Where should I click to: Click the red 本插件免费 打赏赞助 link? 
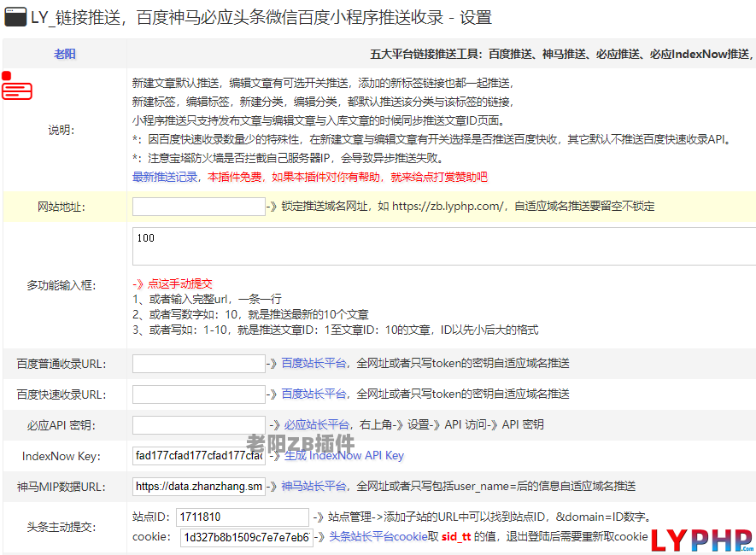pos(348,177)
